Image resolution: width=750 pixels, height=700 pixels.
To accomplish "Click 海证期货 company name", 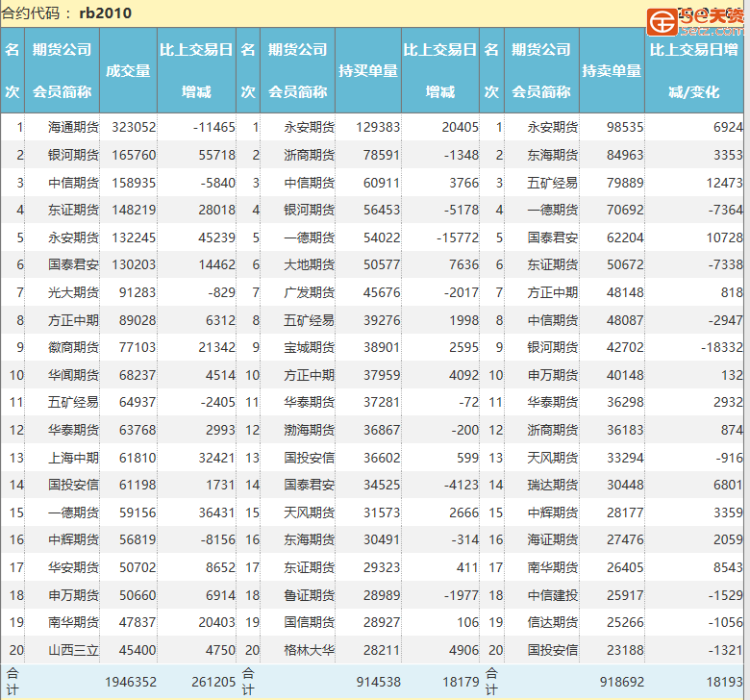I will pyautogui.click(x=553, y=539).
